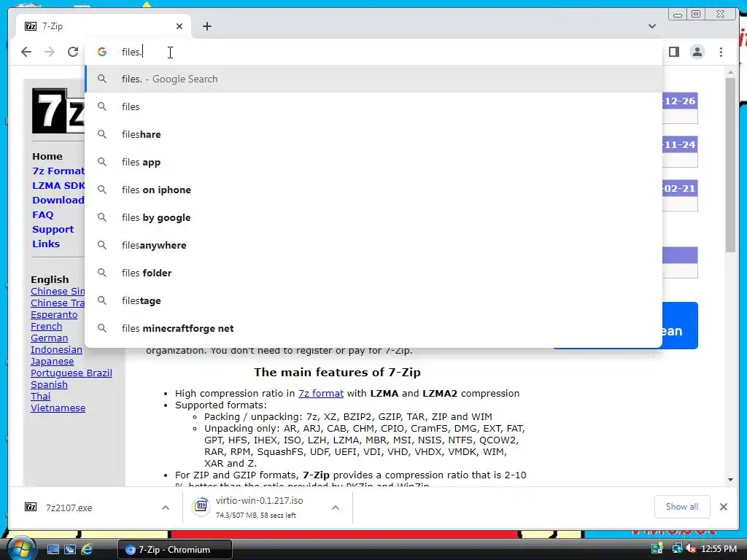Click the forward navigation arrow
The width and height of the screenshot is (747, 560).
pos(50,52)
